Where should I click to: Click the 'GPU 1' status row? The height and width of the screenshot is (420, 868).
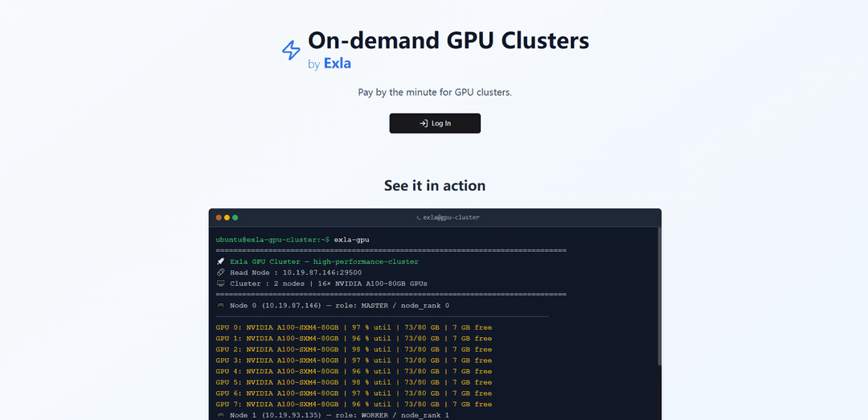pyautogui.click(x=354, y=339)
